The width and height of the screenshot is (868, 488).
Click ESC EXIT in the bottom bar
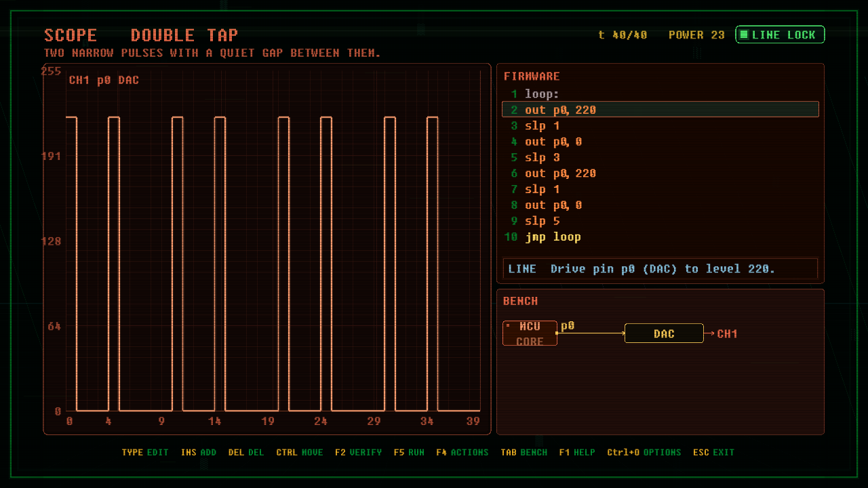[714, 452]
